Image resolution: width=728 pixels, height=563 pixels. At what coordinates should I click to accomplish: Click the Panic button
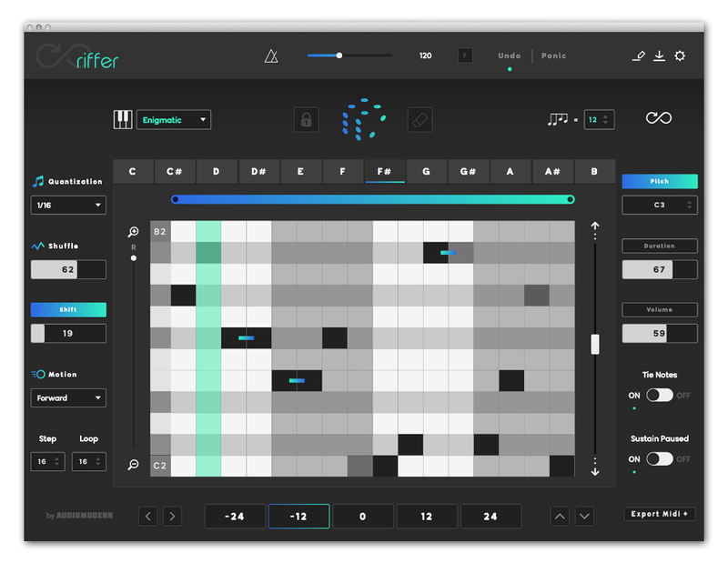(553, 55)
